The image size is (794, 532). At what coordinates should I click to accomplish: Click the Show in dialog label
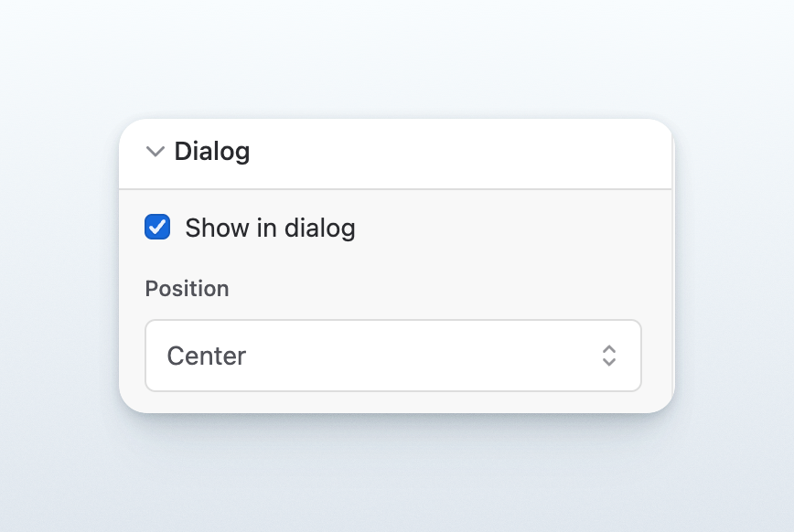point(270,228)
